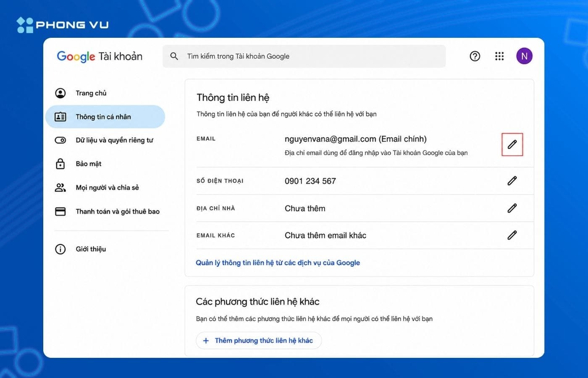Click the Trang chủ person icon

(60, 93)
